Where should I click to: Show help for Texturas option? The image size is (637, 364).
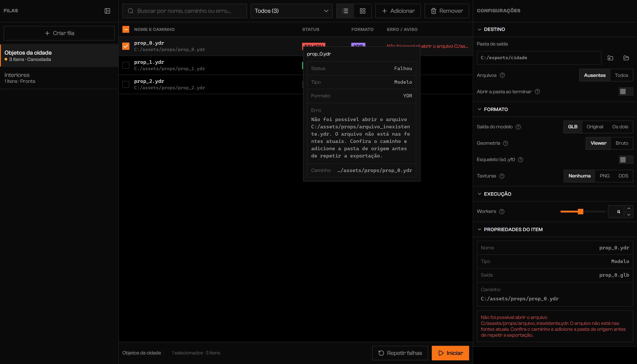tap(502, 176)
